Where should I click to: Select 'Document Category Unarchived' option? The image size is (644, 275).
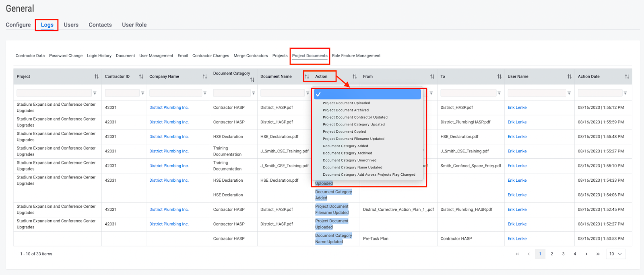pos(350,160)
